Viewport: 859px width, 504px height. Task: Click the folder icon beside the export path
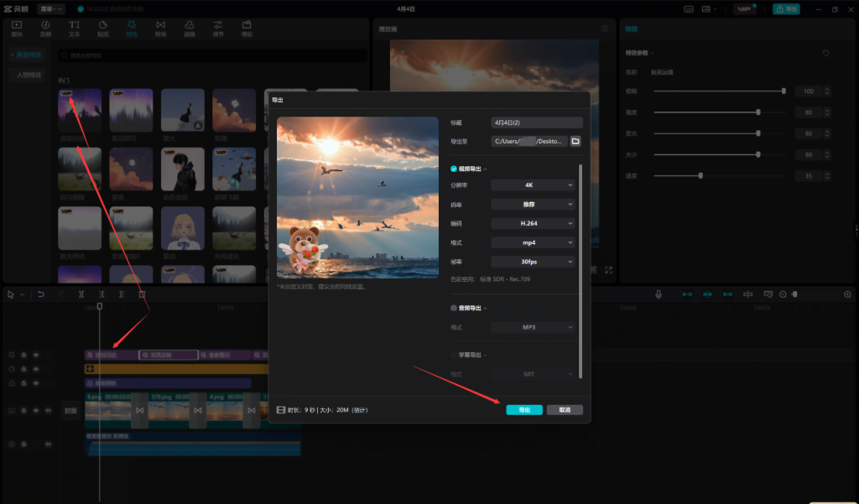575,142
